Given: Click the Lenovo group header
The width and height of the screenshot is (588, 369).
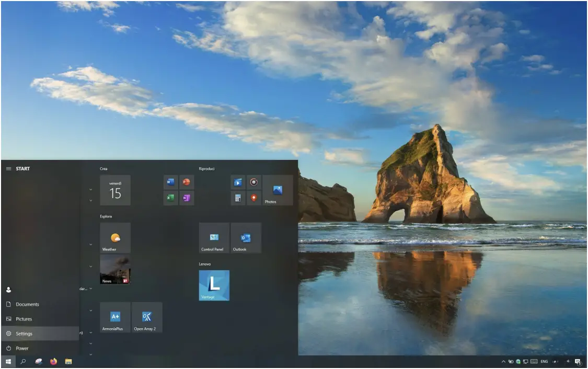Looking at the screenshot, I should click(x=205, y=264).
